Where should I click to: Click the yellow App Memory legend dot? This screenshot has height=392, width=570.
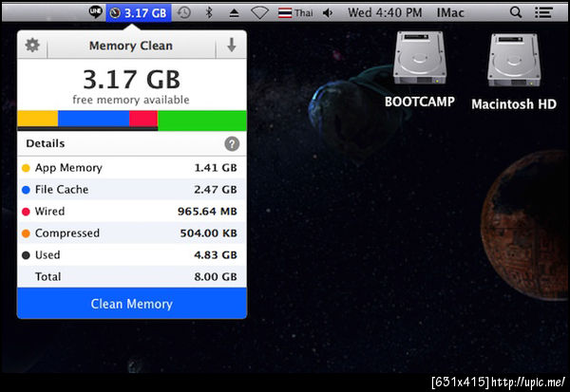pyautogui.click(x=26, y=168)
